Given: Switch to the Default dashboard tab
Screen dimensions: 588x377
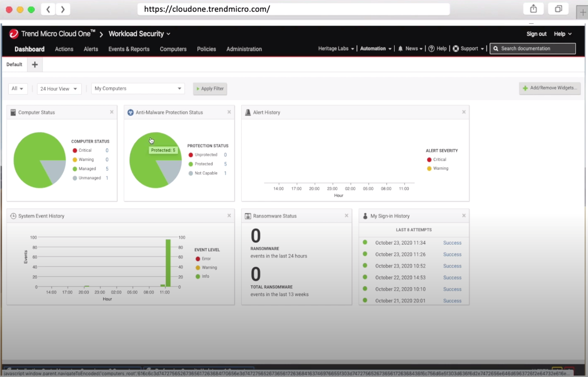Looking at the screenshot, I should (x=14, y=64).
